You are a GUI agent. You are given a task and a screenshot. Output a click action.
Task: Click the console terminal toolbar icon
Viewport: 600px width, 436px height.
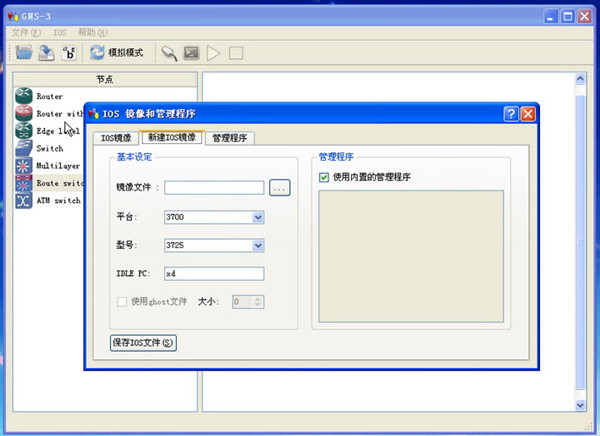tap(191, 52)
